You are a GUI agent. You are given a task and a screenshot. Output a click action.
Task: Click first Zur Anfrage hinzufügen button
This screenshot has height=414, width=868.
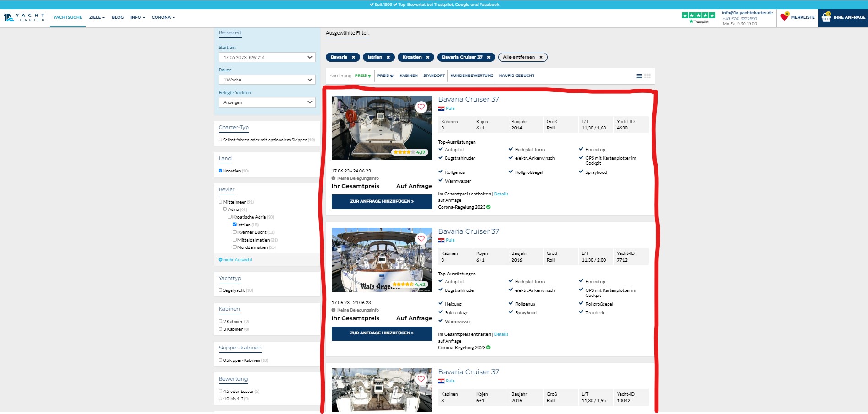[382, 201]
